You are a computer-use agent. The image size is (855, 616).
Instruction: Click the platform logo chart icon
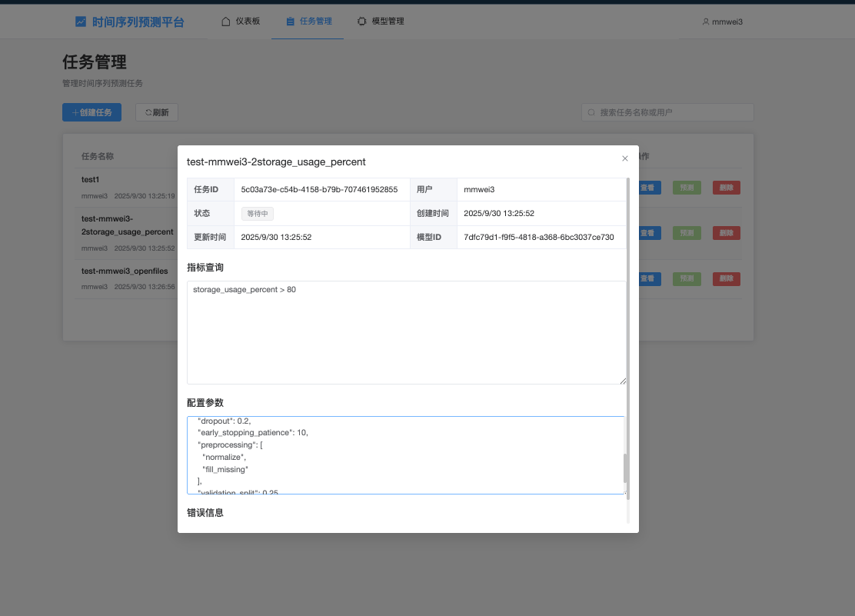point(81,22)
